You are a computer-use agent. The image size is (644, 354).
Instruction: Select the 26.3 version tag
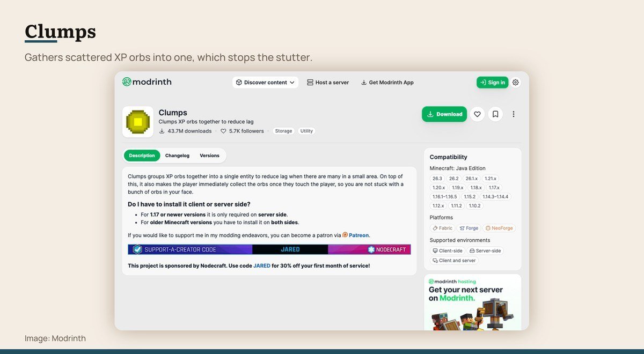437,179
